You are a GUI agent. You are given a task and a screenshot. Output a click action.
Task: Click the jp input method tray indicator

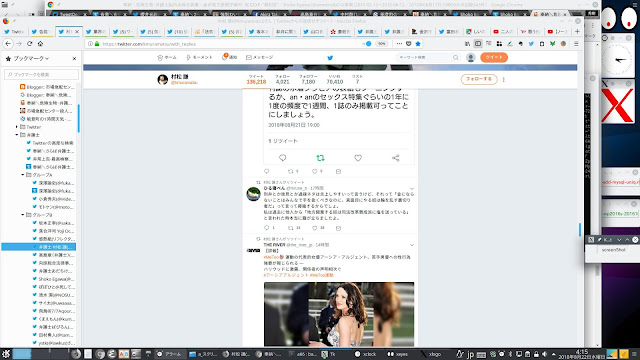(470, 354)
